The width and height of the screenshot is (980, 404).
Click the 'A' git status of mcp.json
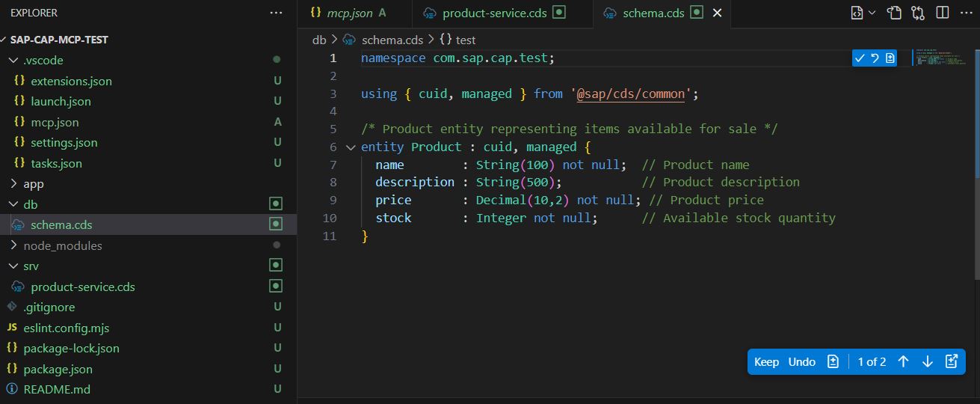(x=277, y=122)
